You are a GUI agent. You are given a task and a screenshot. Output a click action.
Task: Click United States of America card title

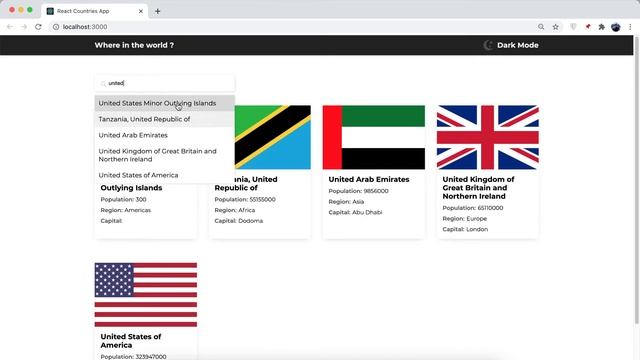pos(131,341)
